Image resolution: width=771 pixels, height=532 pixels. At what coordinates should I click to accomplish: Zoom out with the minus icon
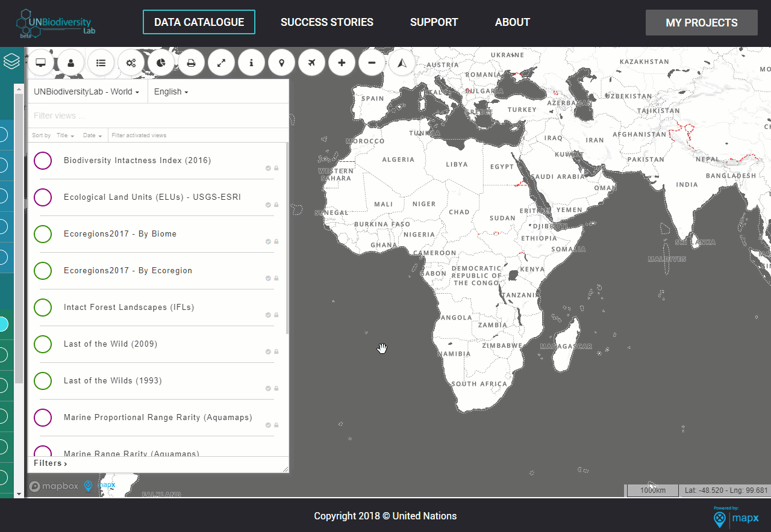point(372,63)
